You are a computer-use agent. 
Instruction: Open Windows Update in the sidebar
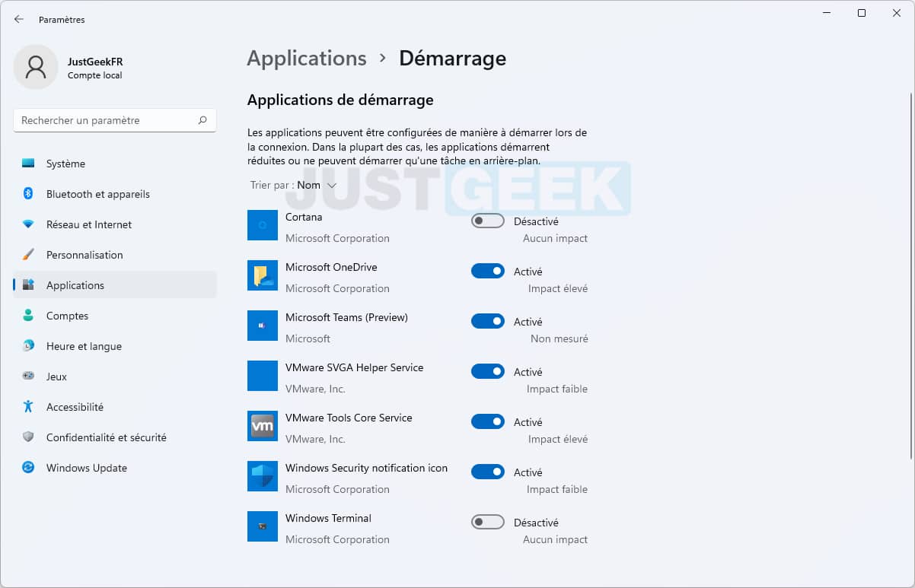[115, 468]
